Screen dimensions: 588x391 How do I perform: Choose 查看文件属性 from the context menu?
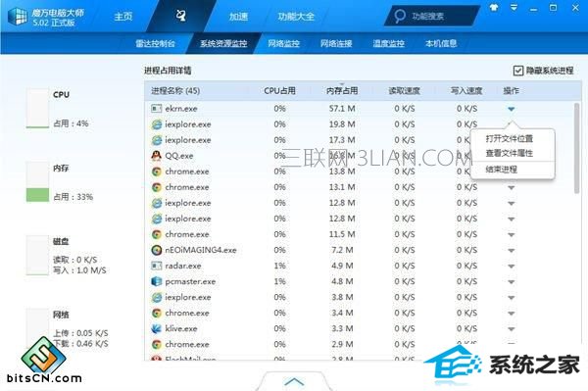coord(510,153)
